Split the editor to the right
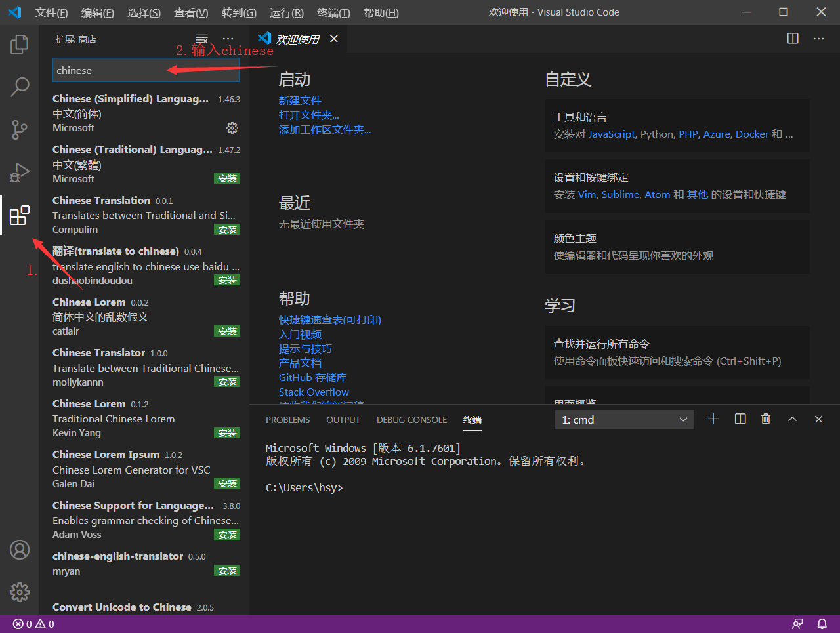 793,39
